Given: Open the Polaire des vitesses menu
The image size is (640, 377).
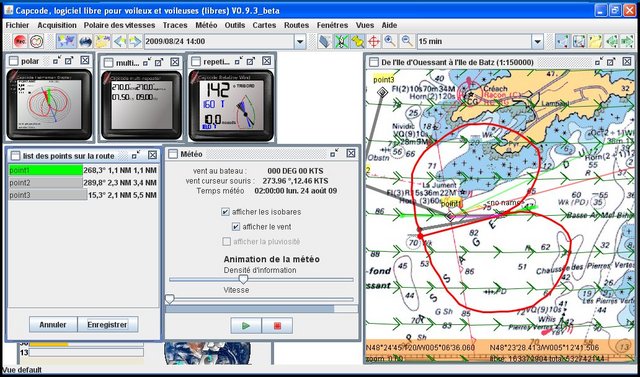Looking at the screenshot, I should 119,25.
